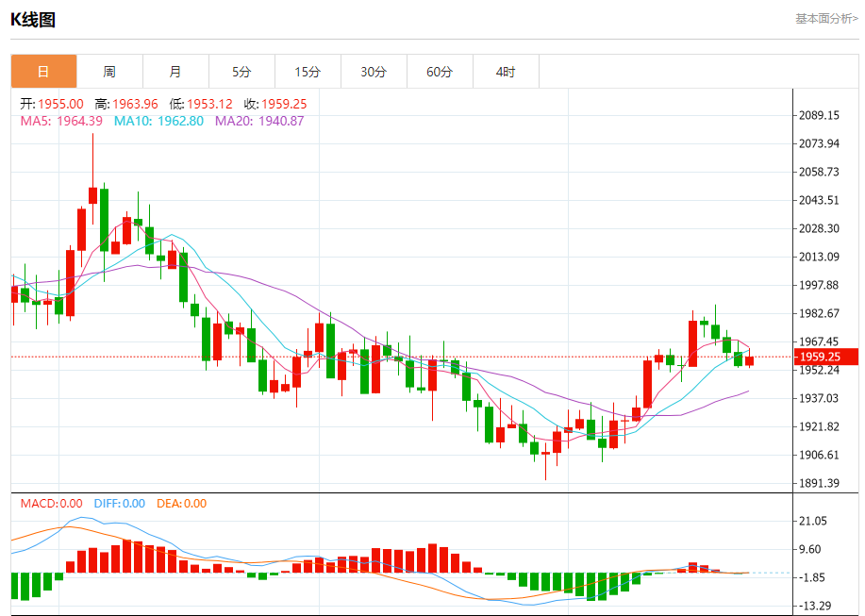865x616 pixels.
Task: Click the MA5: 1964.39 label
Action: [61, 121]
